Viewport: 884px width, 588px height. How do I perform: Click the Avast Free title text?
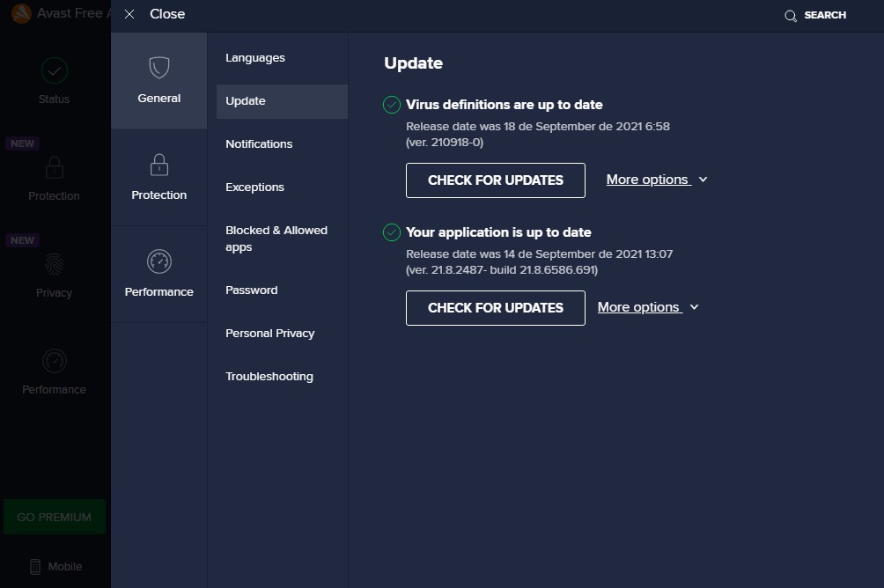72,13
